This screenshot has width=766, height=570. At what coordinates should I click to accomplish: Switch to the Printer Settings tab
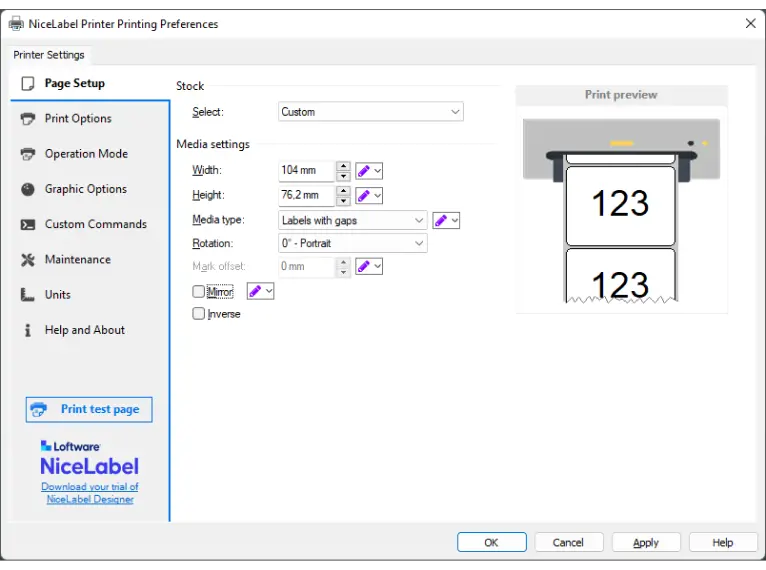click(x=49, y=55)
